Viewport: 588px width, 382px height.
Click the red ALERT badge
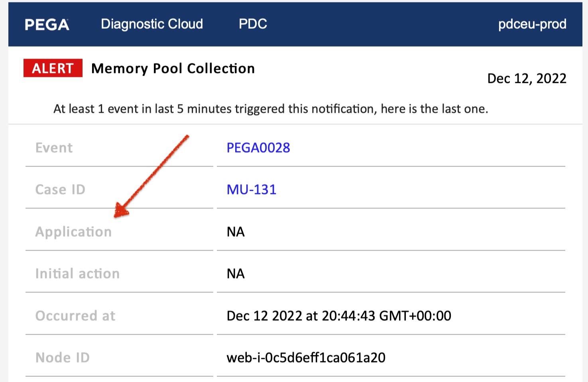tap(53, 68)
